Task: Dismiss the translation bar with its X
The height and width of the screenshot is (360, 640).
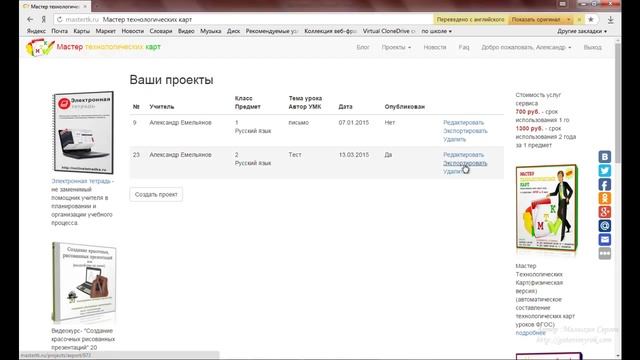Action: 579,19
